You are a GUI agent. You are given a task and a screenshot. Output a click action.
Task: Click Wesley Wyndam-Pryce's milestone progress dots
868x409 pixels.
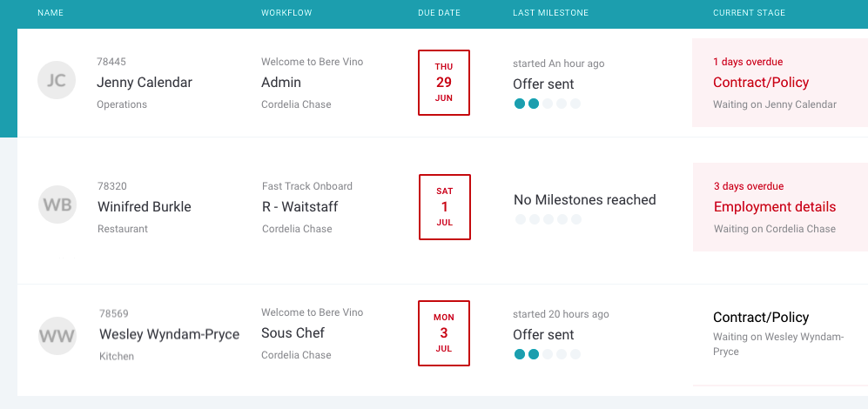(547, 354)
